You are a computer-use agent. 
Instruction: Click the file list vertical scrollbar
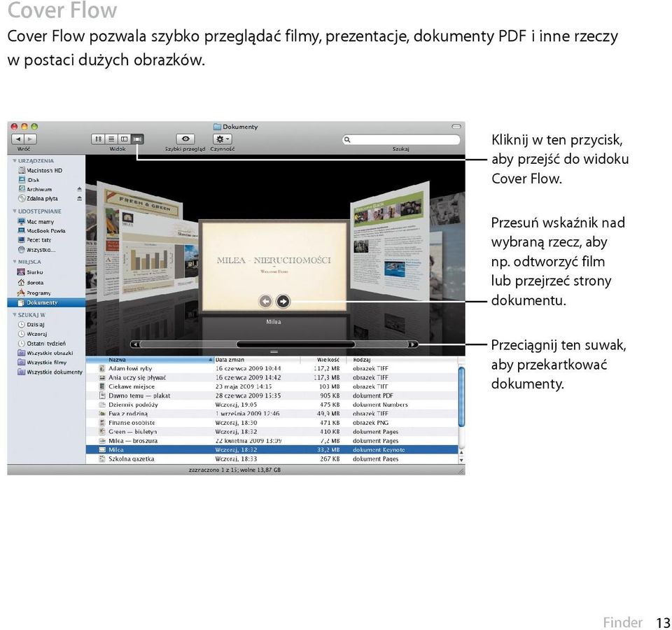point(461,396)
